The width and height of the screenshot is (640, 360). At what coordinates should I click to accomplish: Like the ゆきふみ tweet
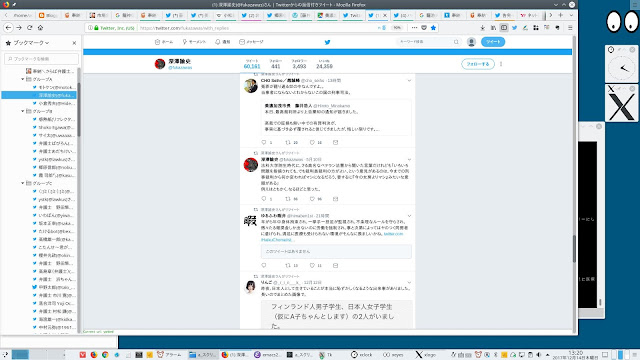tap(312, 265)
